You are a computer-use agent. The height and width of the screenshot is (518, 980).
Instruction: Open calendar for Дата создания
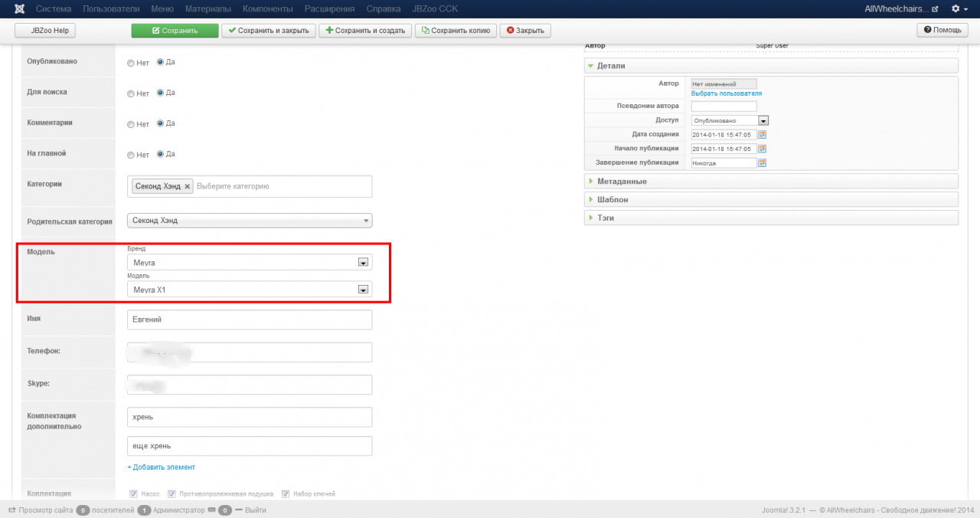tap(762, 135)
